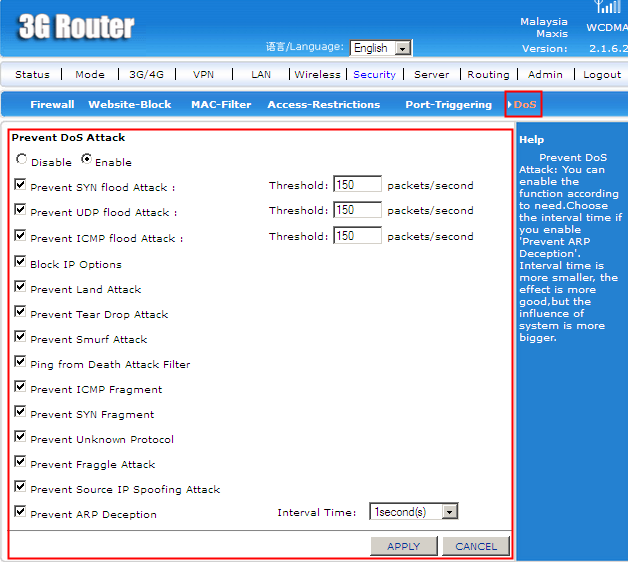Select the Disable radio button

coord(22,160)
